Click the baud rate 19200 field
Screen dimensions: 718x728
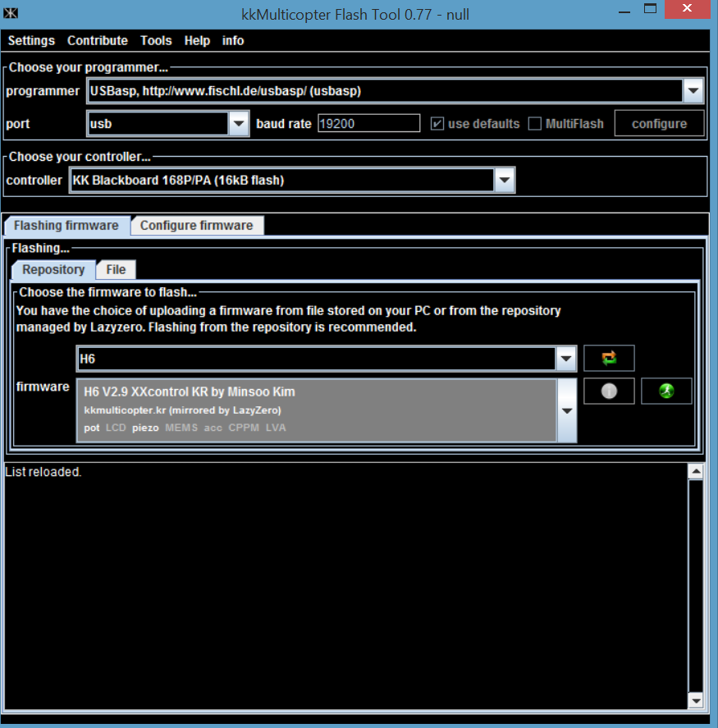click(x=369, y=123)
